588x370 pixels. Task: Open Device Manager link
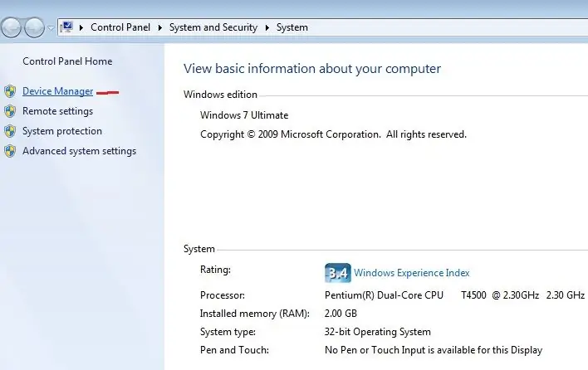click(58, 91)
